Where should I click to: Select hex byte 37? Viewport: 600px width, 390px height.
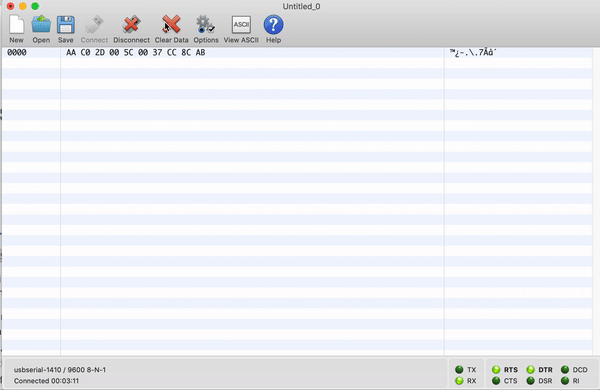pos(157,52)
